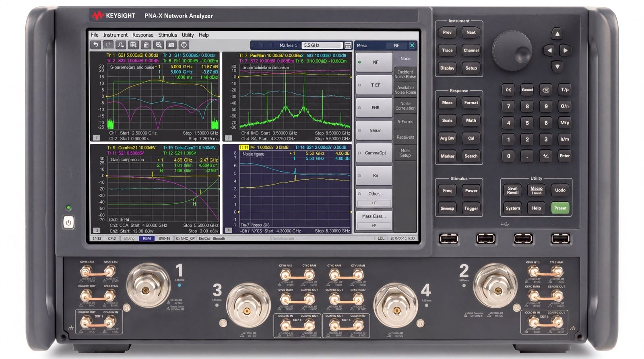Image resolution: width=644 pixels, height=359 pixels.
Task: Click the trash can delete icon
Action: (146, 45)
